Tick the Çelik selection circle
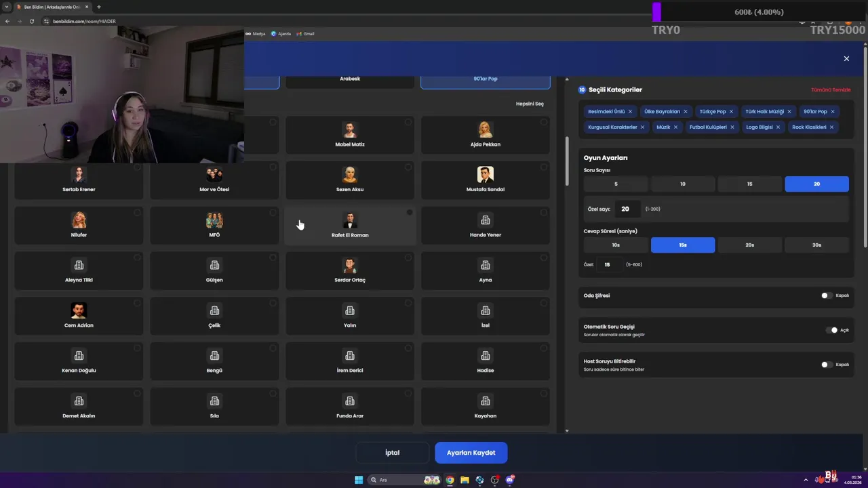Viewport: 868px width, 488px height. point(273,303)
